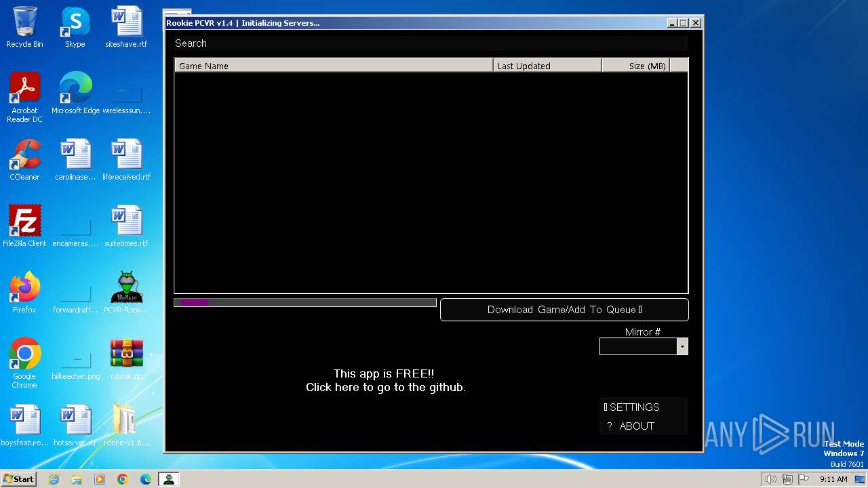Select the carolinase rtf document
Viewport: 868px width, 488px height.
click(75, 160)
